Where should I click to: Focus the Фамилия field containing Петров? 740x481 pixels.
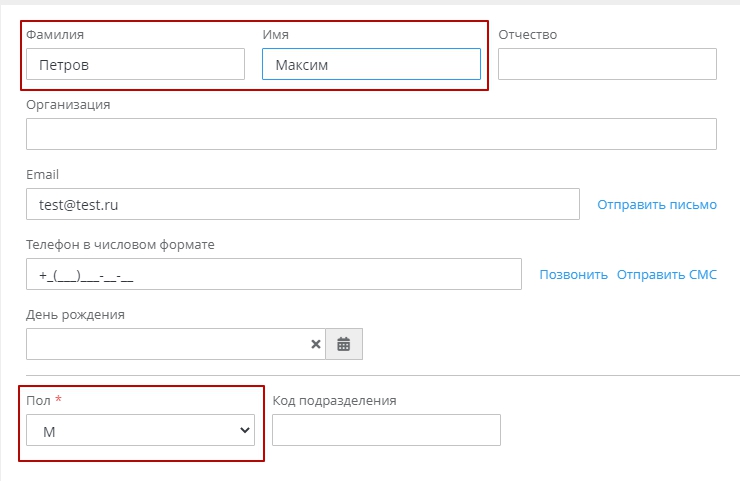(x=135, y=64)
